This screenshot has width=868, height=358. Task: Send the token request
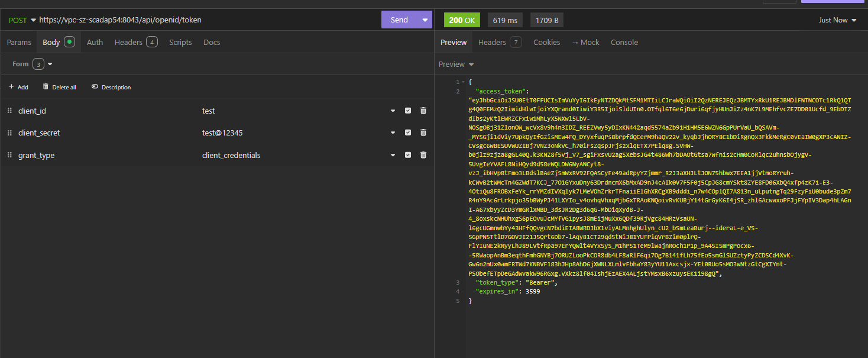pyautogui.click(x=399, y=20)
